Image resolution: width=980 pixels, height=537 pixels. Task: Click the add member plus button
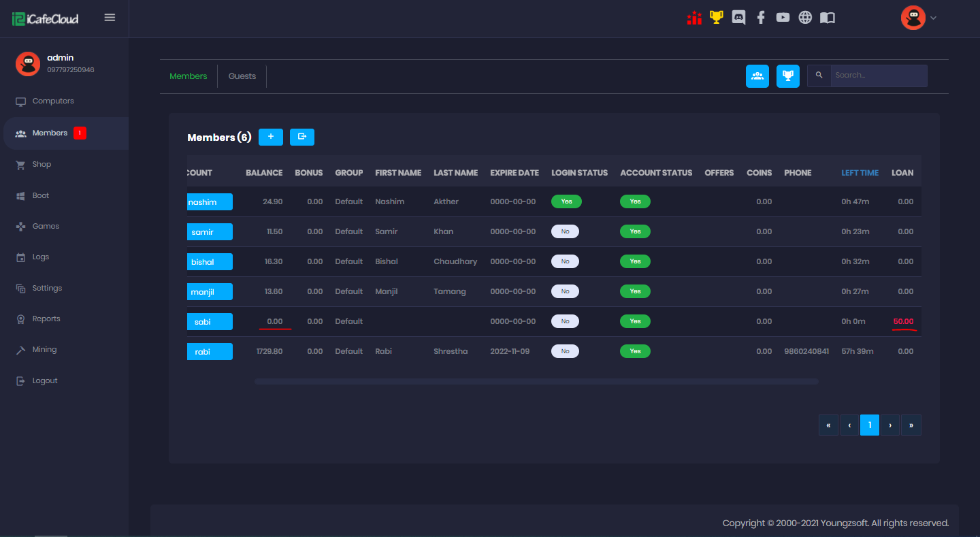click(x=271, y=137)
